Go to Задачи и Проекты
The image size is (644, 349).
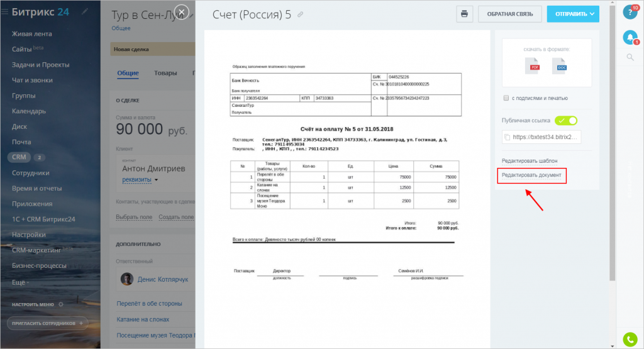41,65
